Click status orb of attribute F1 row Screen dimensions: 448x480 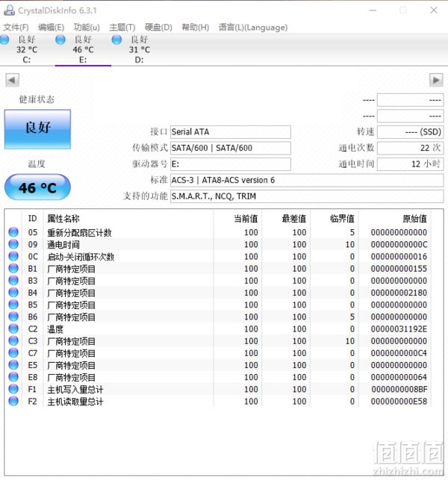(13, 389)
